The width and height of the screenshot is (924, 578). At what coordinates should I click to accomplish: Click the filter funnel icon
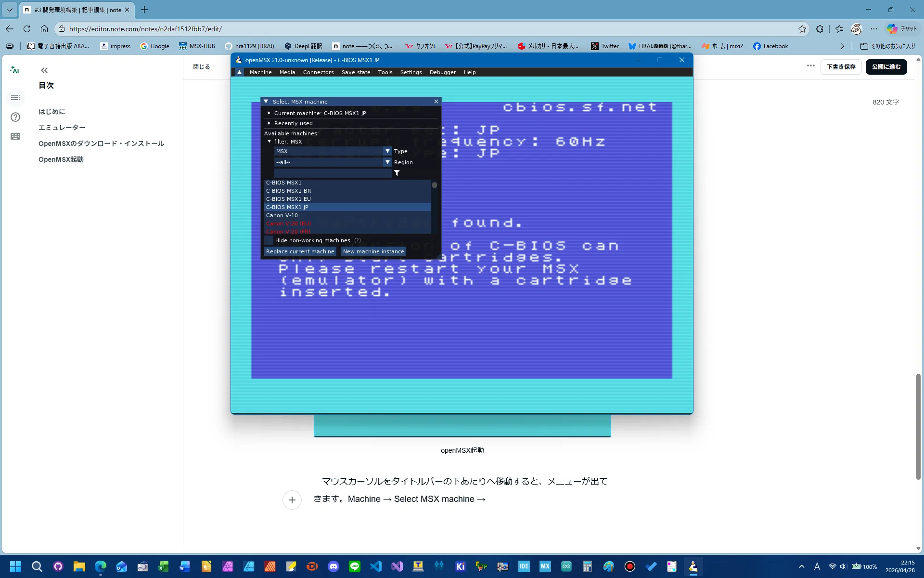pos(397,173)
